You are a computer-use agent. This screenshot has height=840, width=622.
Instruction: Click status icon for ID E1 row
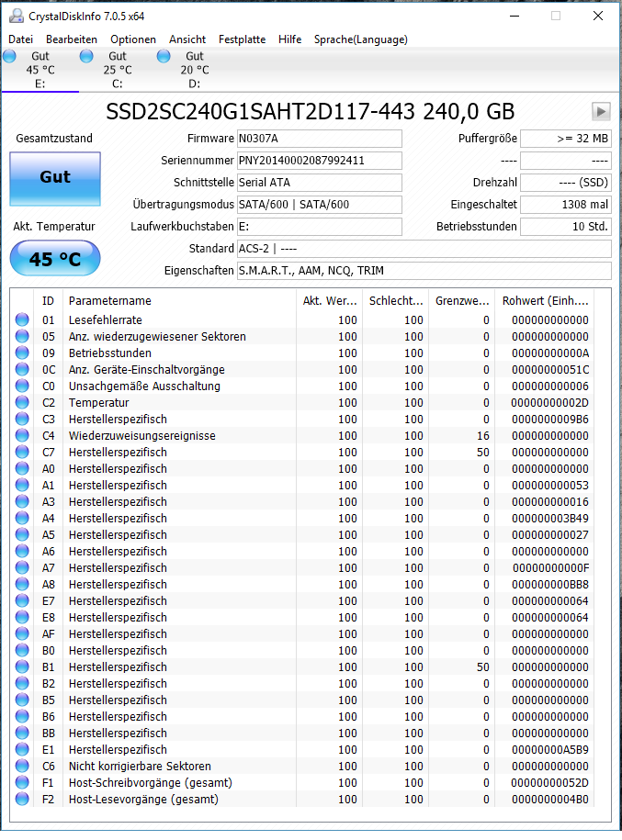(22, 749)
